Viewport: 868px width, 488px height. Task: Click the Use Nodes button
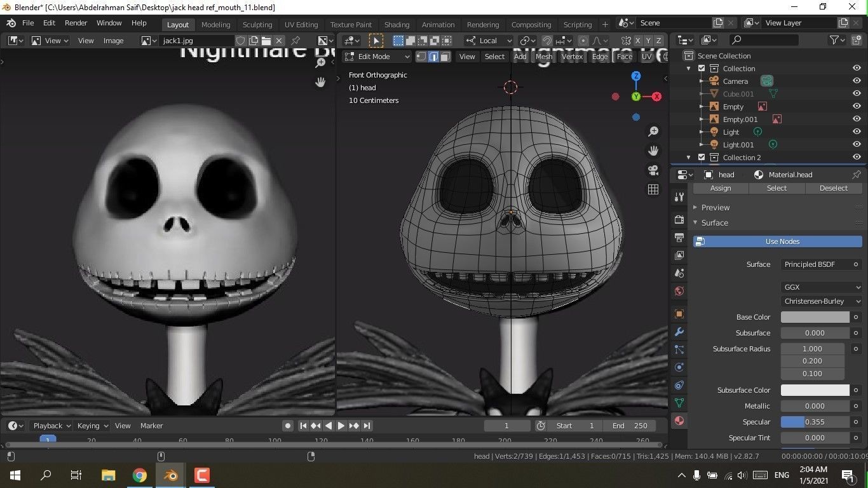coord(778,241)
